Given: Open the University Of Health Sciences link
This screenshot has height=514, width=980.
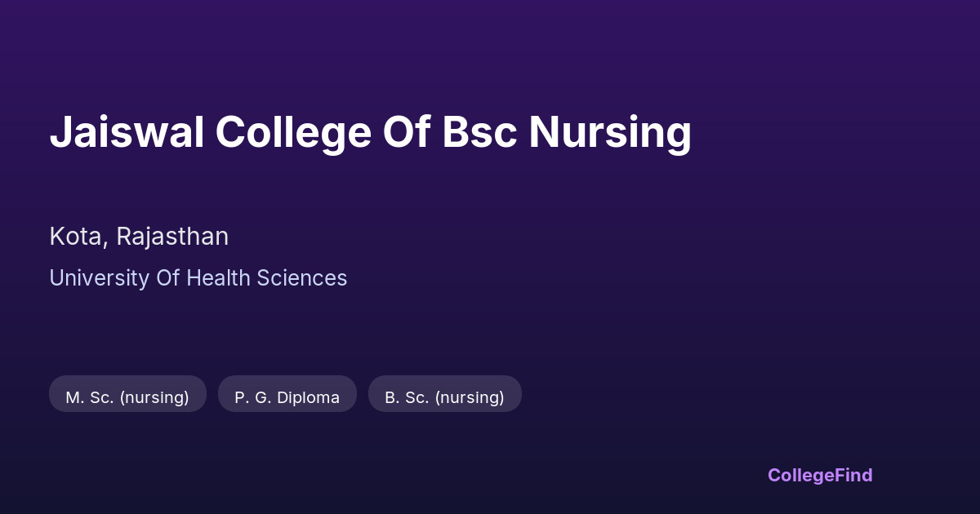Looking at the screenshot, I should [198, 278].
